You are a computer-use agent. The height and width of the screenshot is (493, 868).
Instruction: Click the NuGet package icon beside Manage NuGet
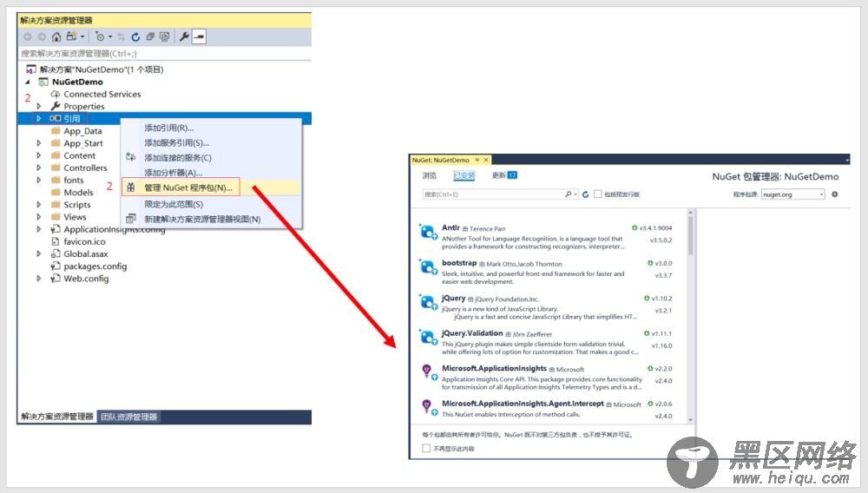click(x=131, y=187)
